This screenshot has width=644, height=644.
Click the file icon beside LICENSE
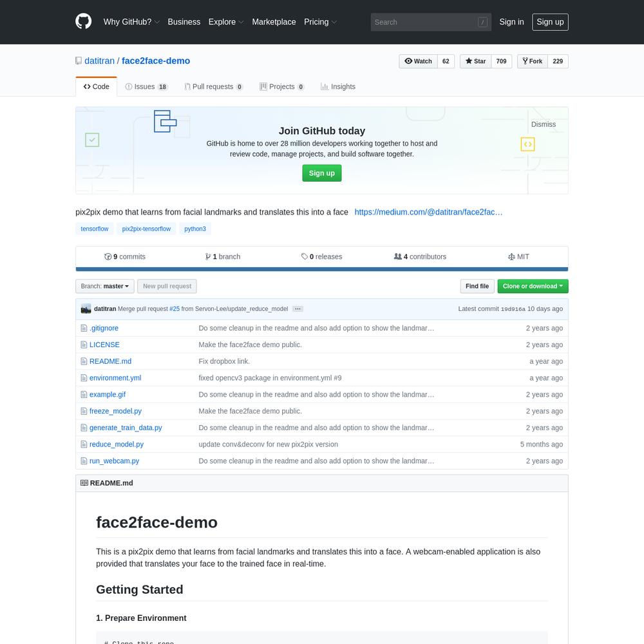[x=84, y=345]
